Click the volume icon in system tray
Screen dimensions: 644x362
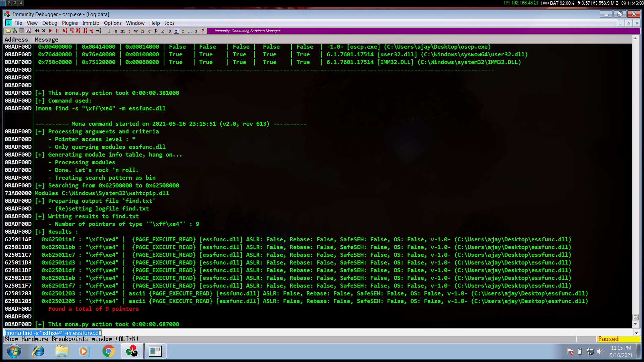pos(600,351)
